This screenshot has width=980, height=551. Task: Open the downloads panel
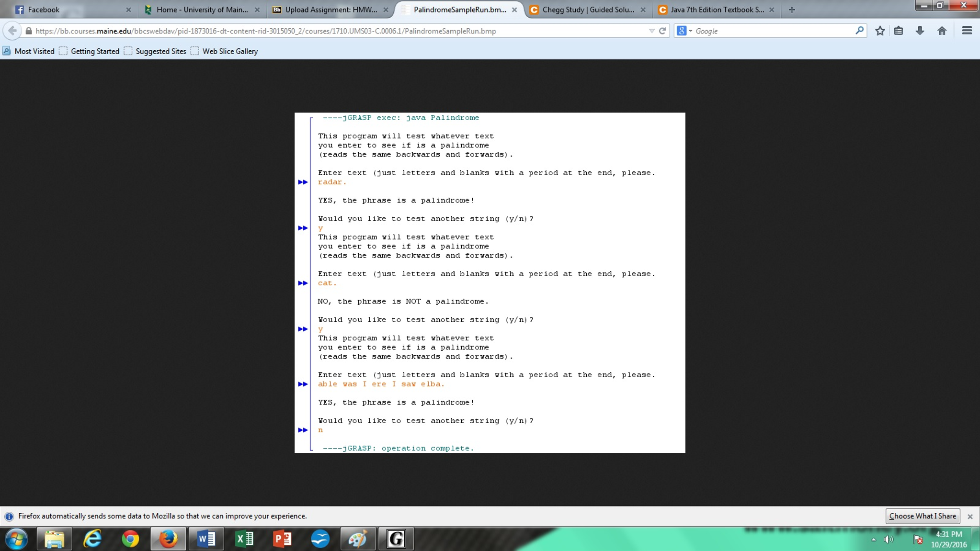click(x=920, y=31)
